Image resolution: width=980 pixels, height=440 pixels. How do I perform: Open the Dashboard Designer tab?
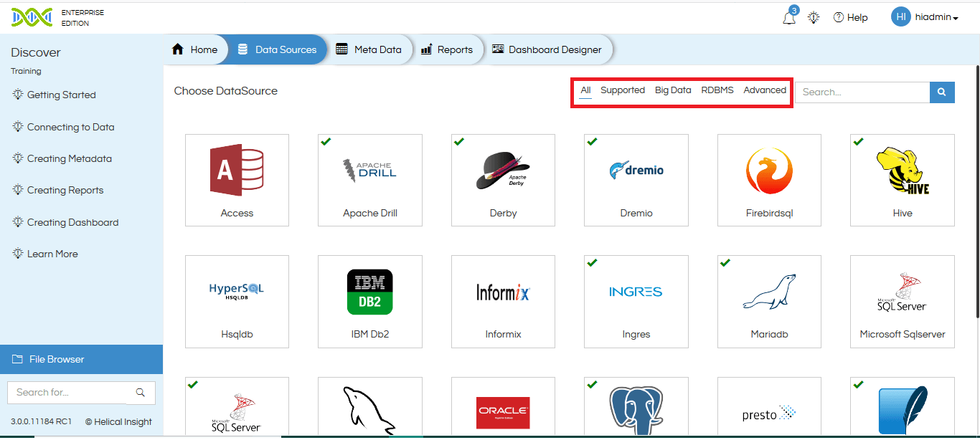click(x=547, y=49)
